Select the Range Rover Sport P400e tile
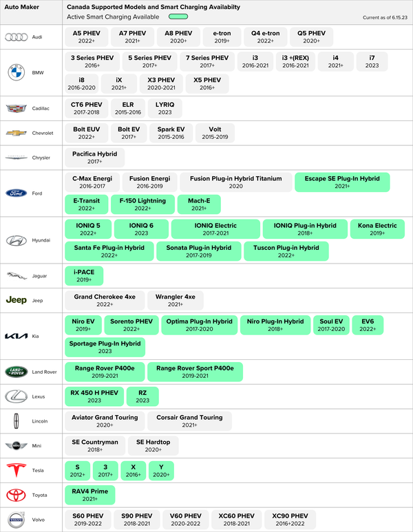Viewport: 413px width, 532px height. (195, 372)
